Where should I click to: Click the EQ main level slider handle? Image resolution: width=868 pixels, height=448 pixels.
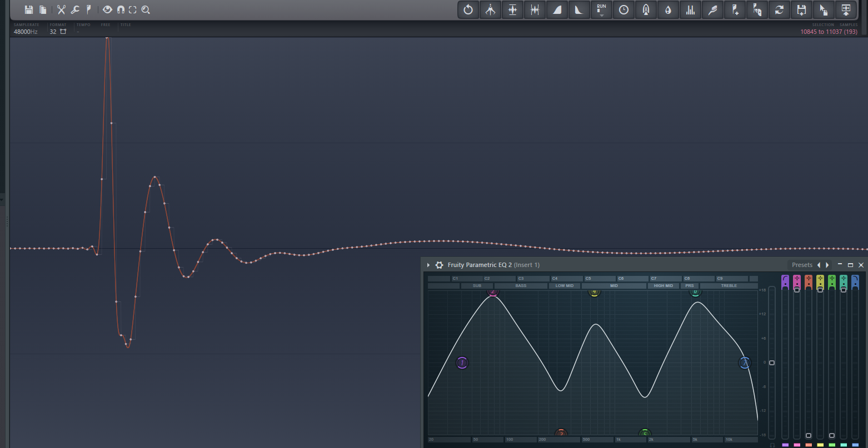(x=771, y=363)
